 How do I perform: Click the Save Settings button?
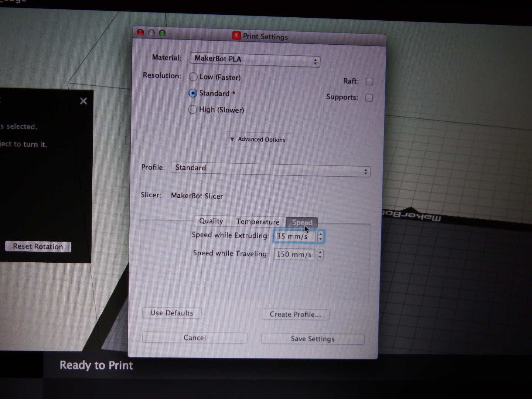click(313, 339)
